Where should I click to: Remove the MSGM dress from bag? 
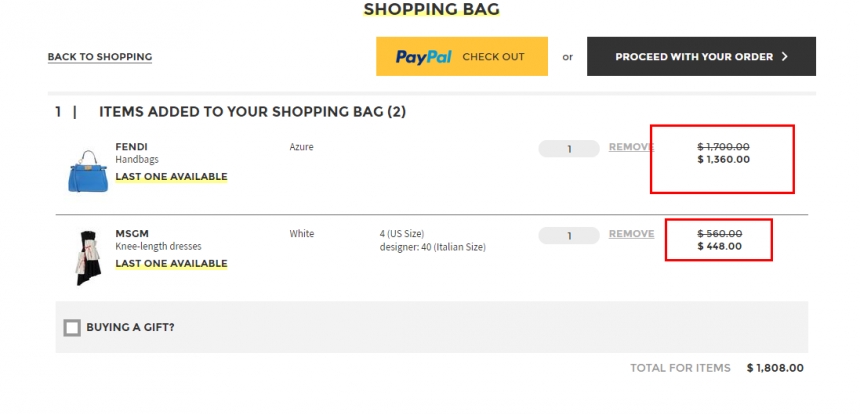click(631, 234)
